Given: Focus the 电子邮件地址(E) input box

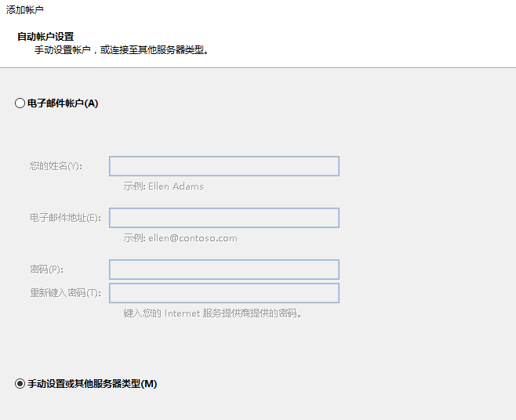Looking at the screenshot, I should (x=223, y=218).
